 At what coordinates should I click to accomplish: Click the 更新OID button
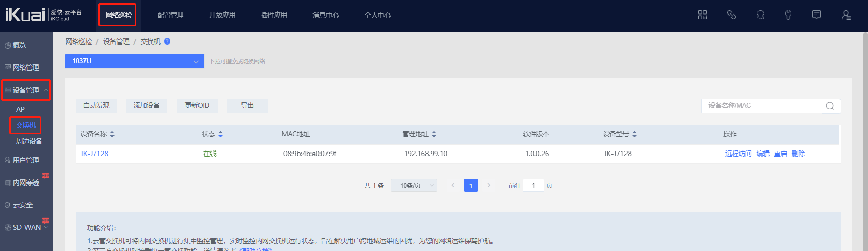(197, 106)
